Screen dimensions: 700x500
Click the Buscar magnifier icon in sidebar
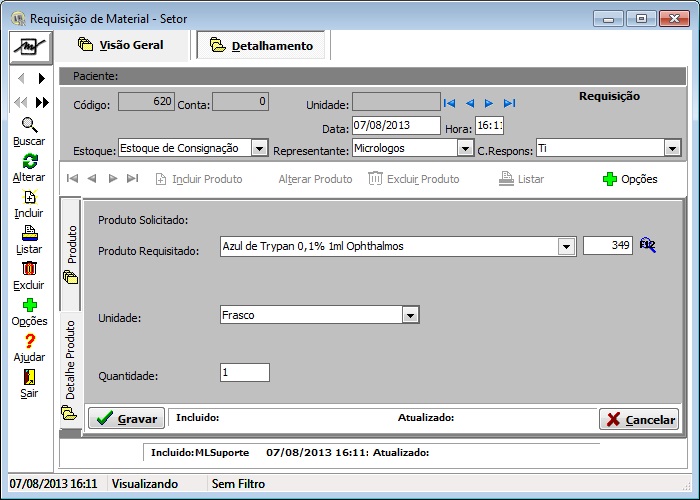[29, 125]
